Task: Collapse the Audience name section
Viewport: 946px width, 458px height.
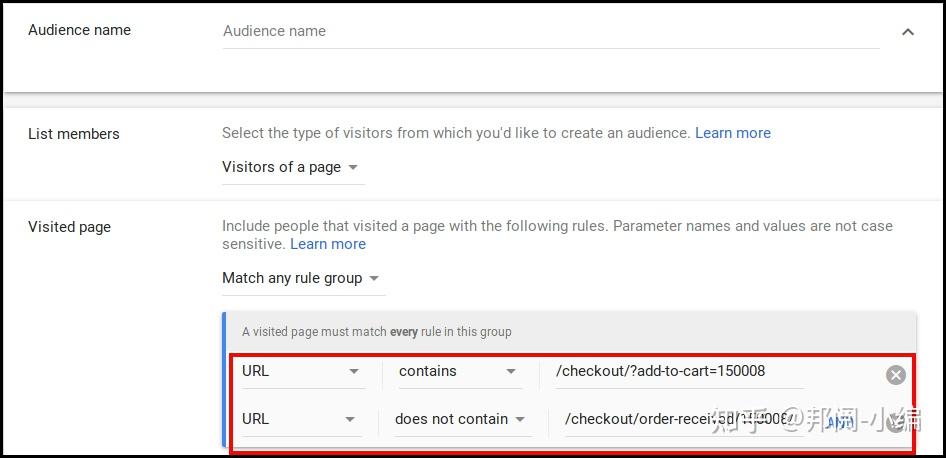Action: (908, 32)
